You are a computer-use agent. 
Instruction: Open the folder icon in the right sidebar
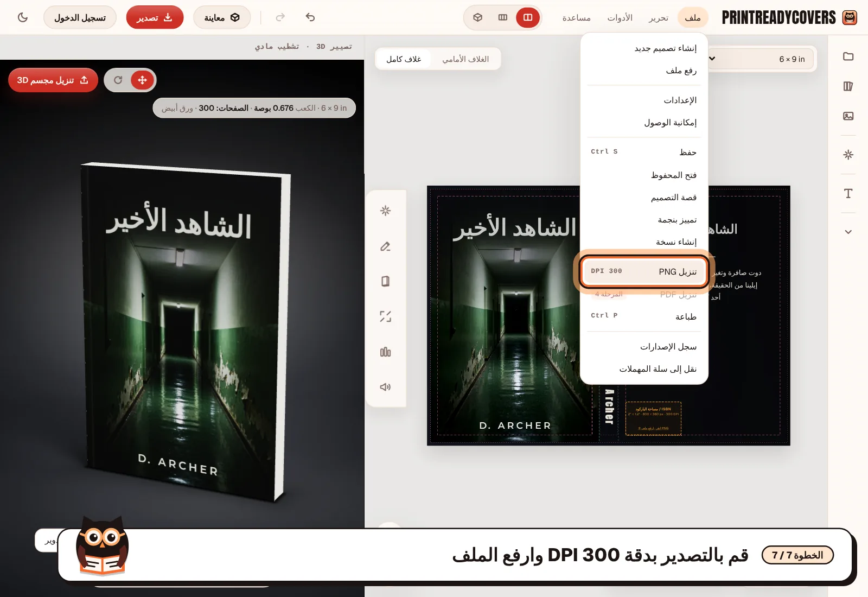point(848,56)
